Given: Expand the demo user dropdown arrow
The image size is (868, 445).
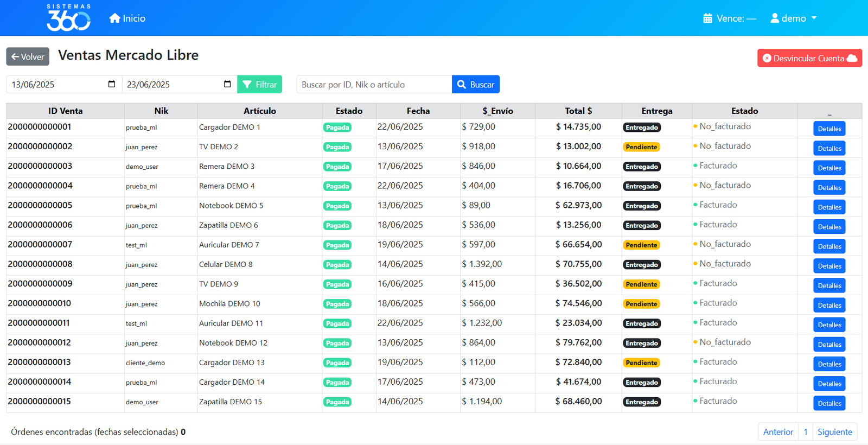Looking at the screenshot, I should click(x=814, y=18).
